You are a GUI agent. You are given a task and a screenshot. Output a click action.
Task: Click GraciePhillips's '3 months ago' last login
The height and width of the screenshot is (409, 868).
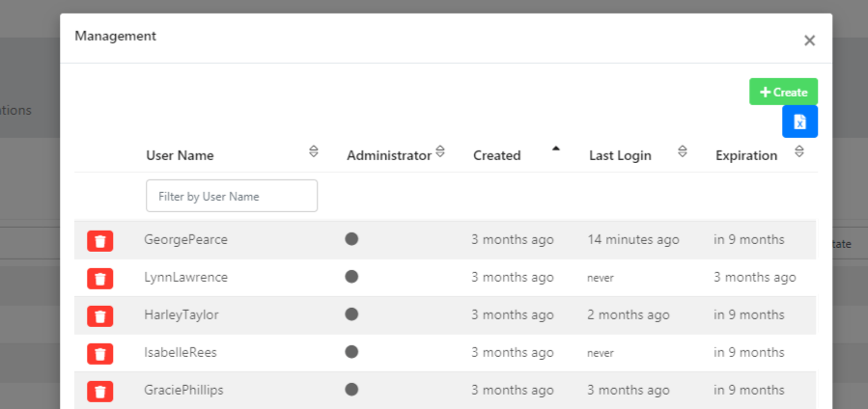click(629, 391)
